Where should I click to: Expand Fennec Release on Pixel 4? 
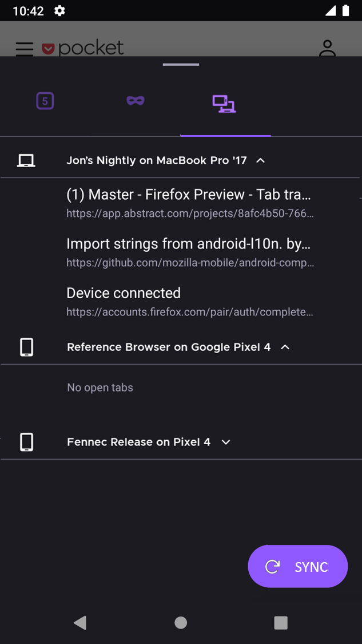pos(226,442)
